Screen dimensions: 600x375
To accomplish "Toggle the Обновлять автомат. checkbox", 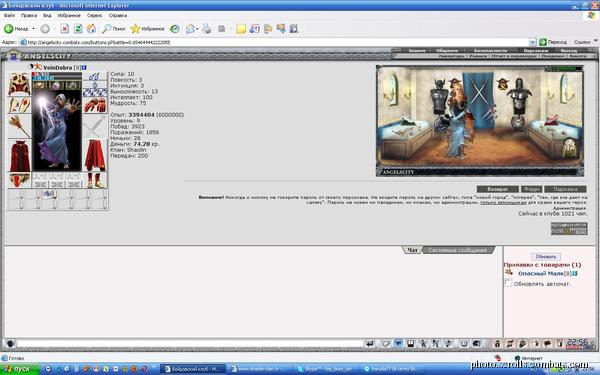I will pos(508,283).
